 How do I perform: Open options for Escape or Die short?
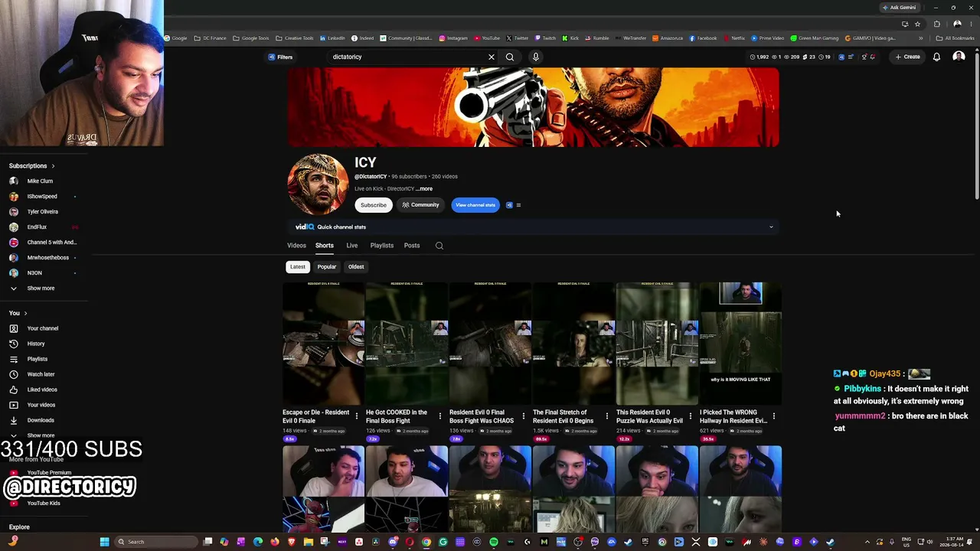pos(356,416)
